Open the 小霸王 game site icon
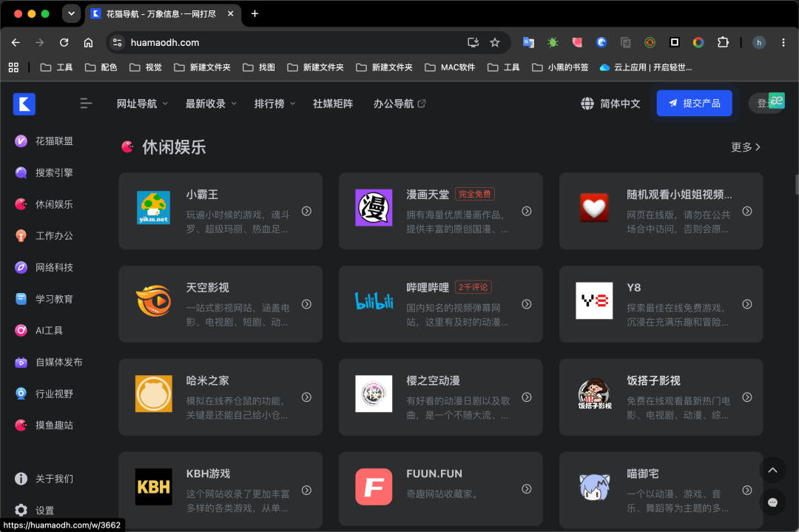Image resolution: width=799 pixels, height=532 pixels. coord(153,208)
